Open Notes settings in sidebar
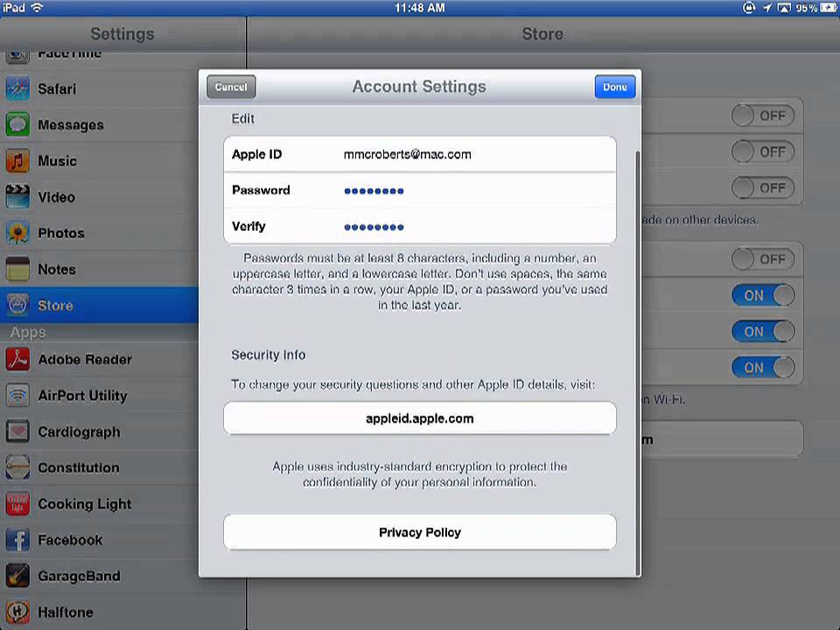The image size is (840, 630). coord(99,269)
